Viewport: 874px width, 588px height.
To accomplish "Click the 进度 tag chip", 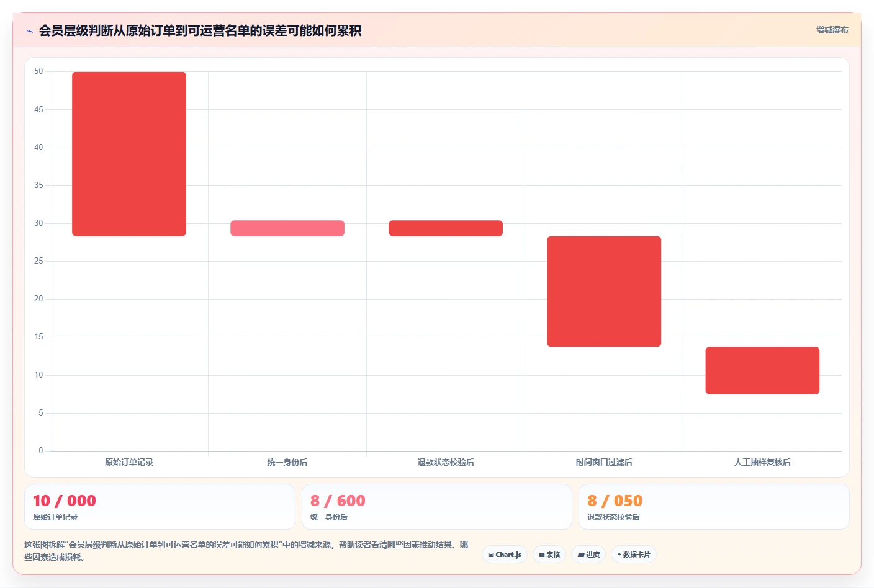I will point(588,555).
